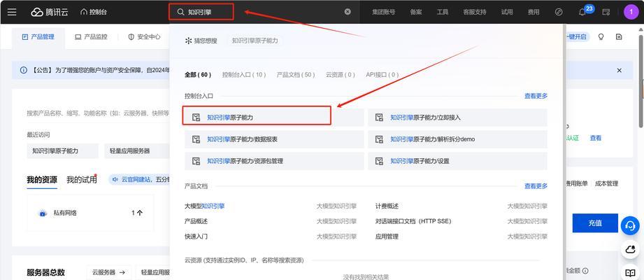This screenshot has height=280, width=644.
Task: Click the announcement info icon
Action: [23, 70]
